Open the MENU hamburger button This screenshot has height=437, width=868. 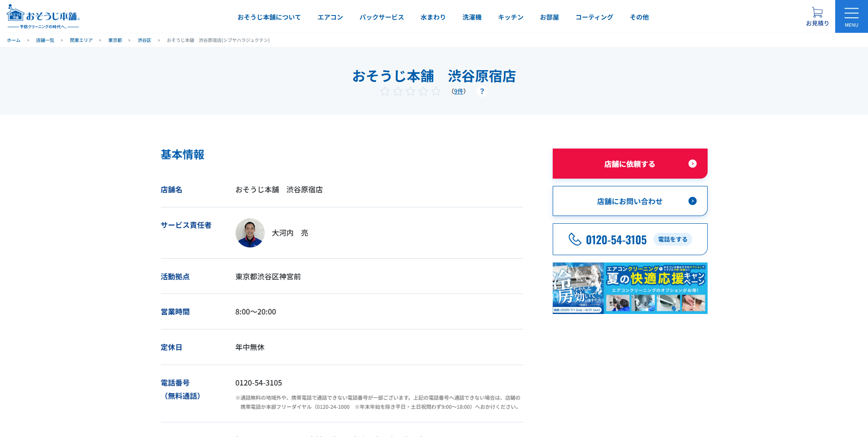coord(852,16)
